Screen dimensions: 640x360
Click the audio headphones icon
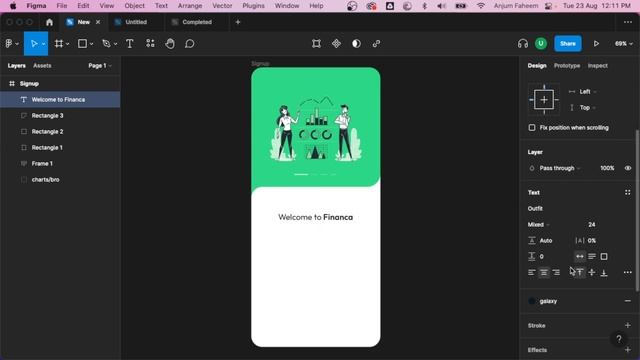[522, 44]
